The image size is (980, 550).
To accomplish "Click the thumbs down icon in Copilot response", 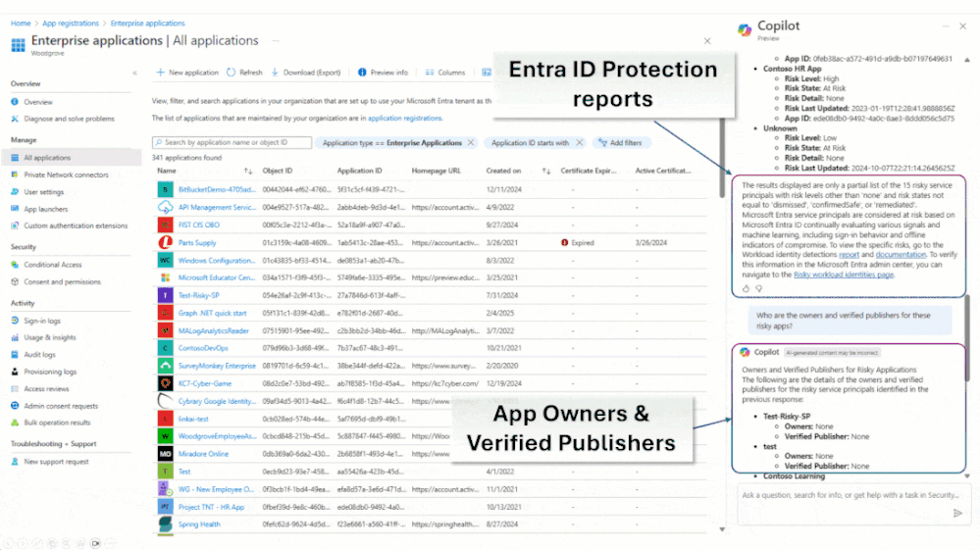I will (758, 289).
